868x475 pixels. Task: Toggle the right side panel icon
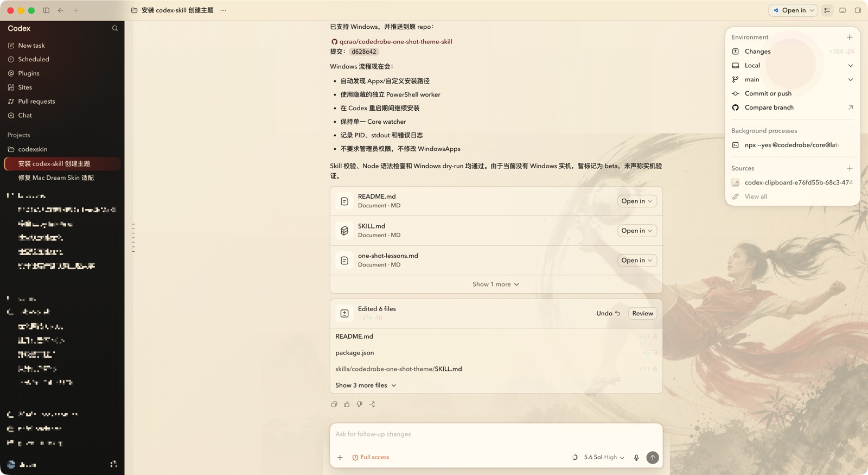pos(858,10)
